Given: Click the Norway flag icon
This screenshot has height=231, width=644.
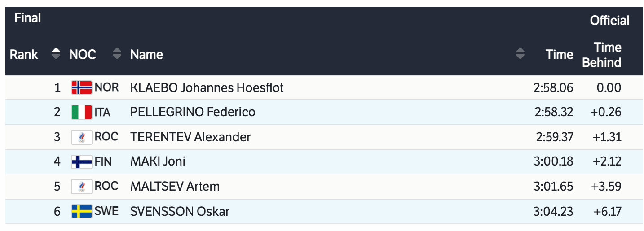Looking at the screenshot, I should click(x=81, y=87).
